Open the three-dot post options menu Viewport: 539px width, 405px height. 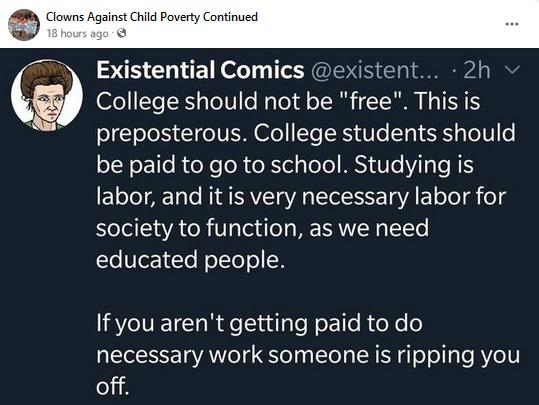(512, 24)
